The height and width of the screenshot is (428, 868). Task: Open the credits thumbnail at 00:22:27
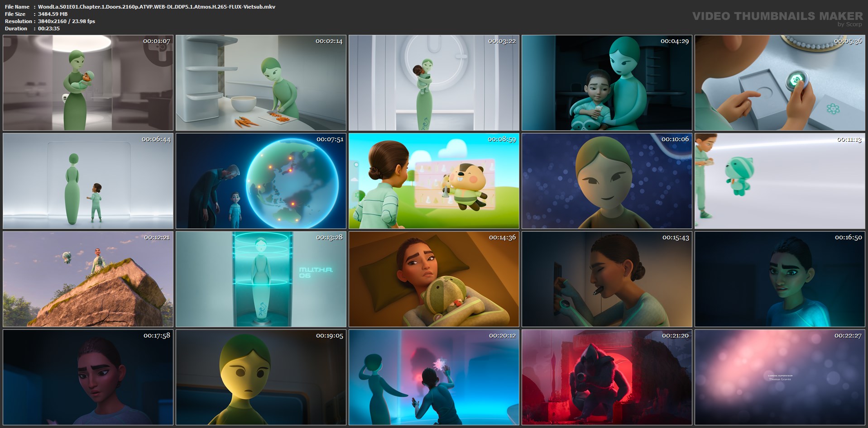click(780, 377)
